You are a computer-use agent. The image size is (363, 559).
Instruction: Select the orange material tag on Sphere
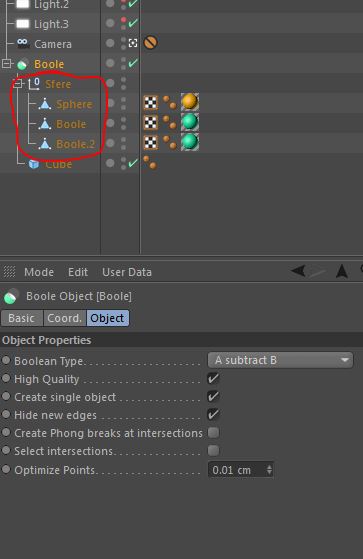(x=190, y=102)
